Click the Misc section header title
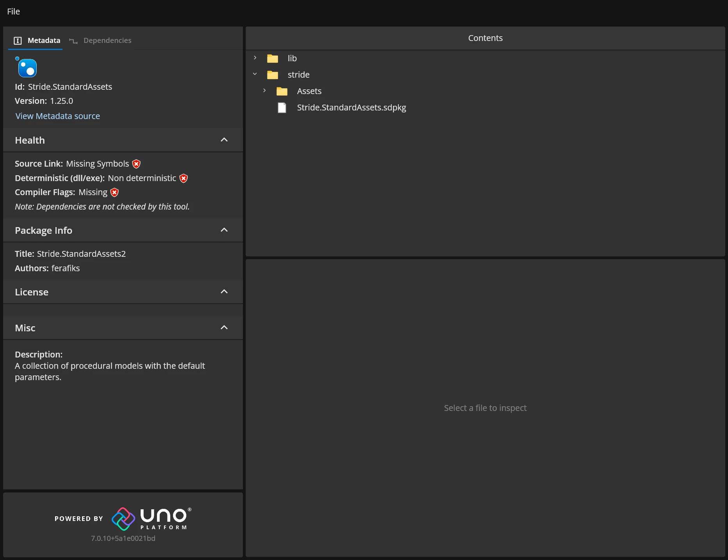728x560 pixels. pos(25,328)
